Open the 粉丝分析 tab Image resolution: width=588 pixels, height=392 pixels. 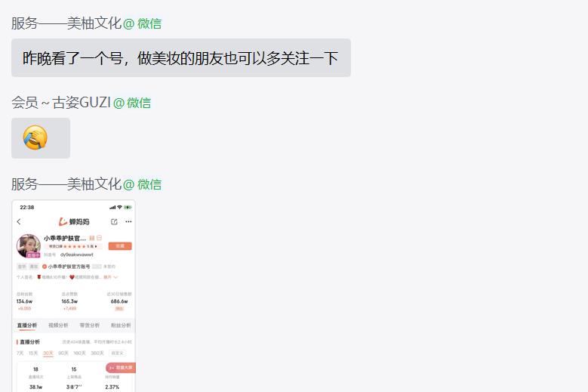(121, 326)
